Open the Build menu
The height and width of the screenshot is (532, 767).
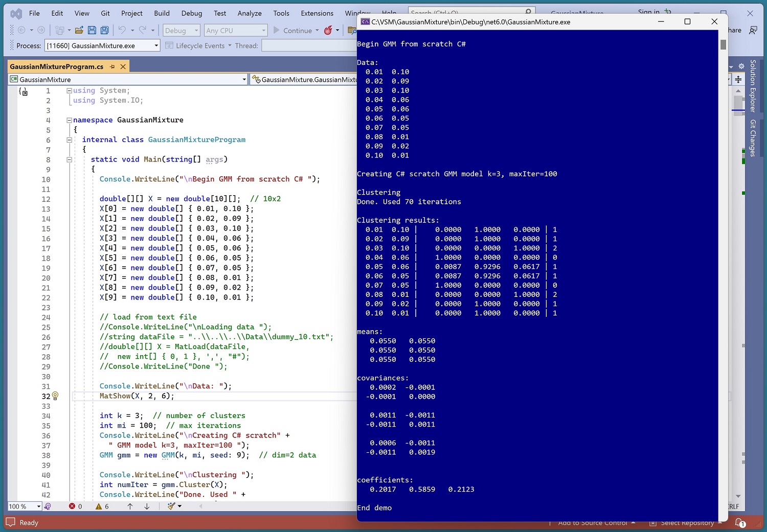tap(162, 13)
